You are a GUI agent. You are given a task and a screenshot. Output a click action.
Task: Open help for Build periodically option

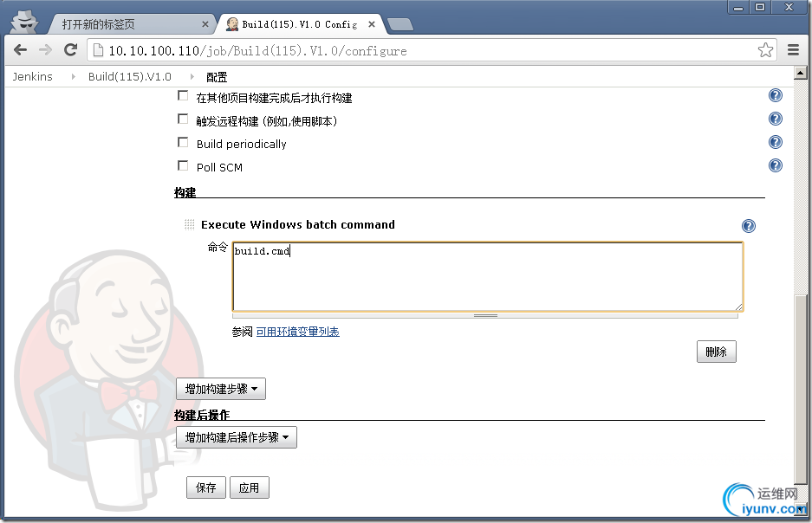click(x=776, y=142)
